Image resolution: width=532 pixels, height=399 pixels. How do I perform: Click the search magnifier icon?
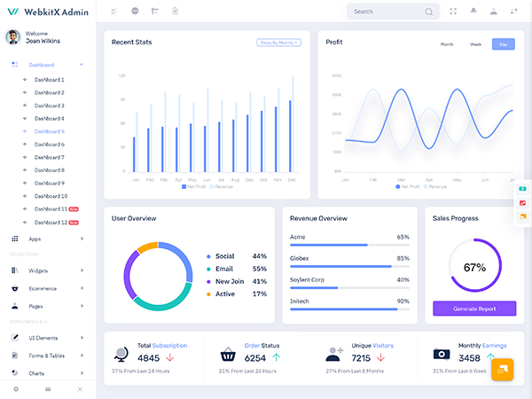coord(429,12)
